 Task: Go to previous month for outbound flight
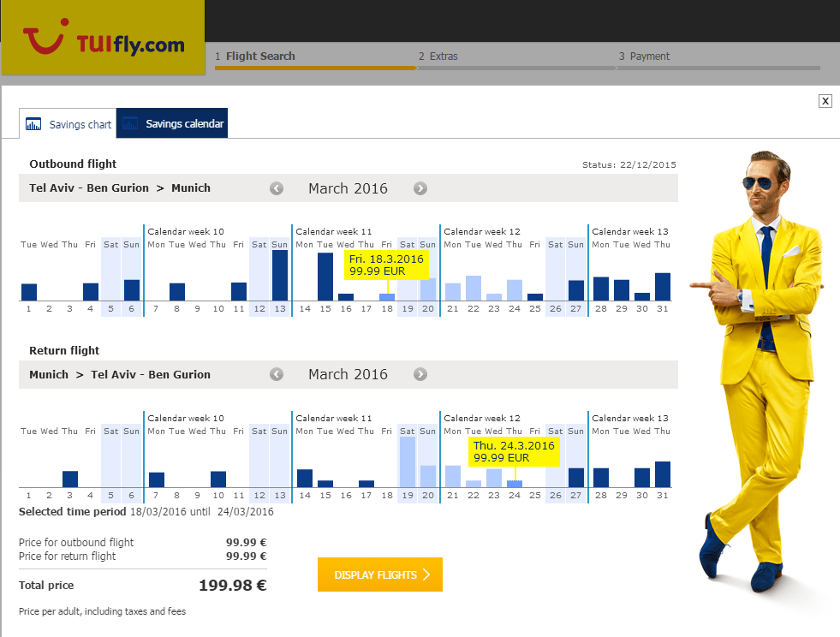coord(277,188)
